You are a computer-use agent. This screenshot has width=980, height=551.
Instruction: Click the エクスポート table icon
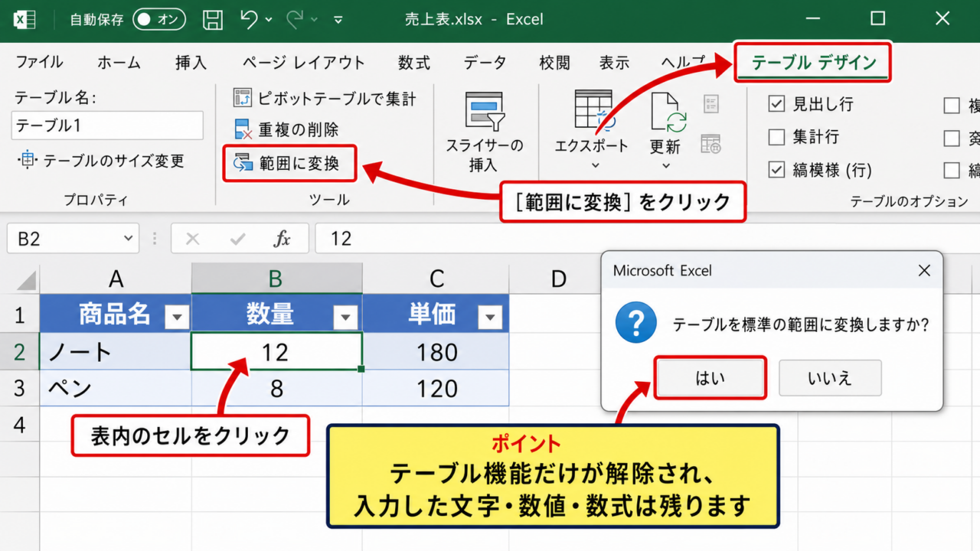(593, 109)
